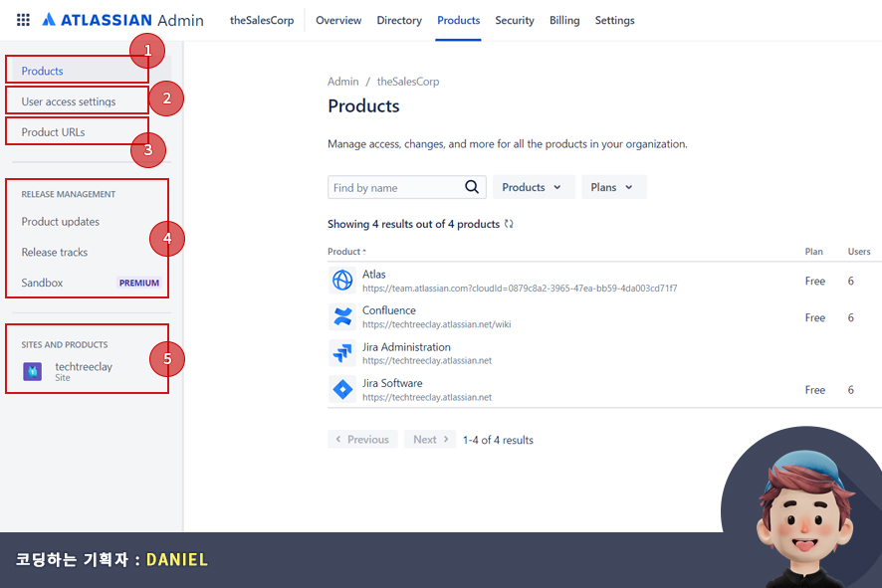Click the Free plan value for Jira Software
882x588 pixels.
(815, 390)
